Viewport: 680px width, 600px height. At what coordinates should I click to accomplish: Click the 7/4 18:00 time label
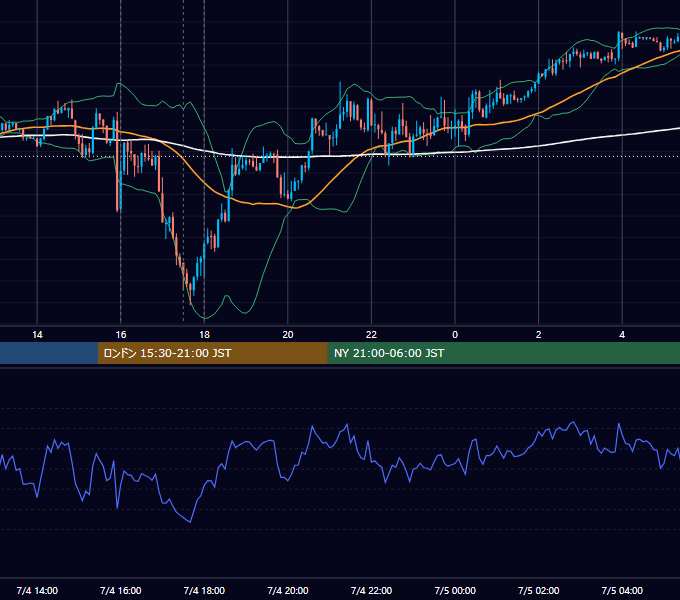click(204, 590)
